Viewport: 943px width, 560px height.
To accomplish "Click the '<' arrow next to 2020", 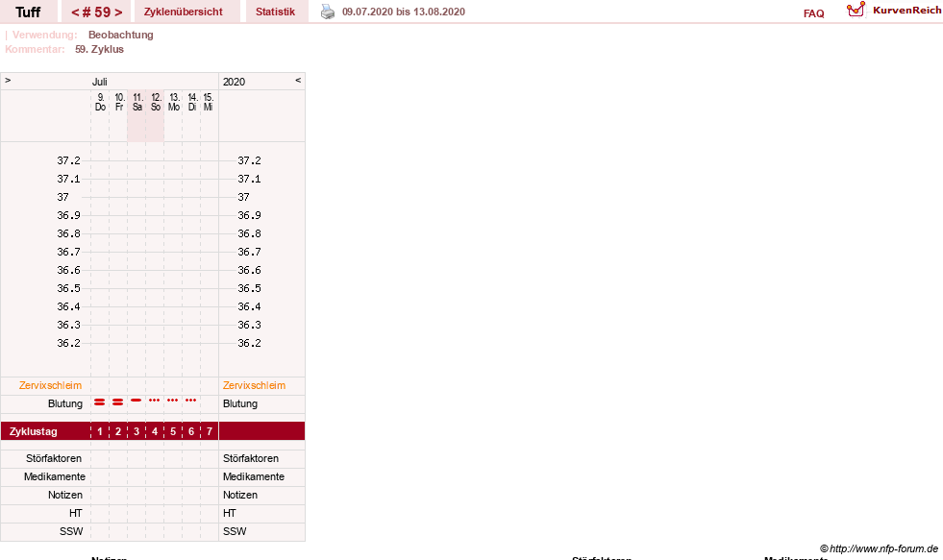I will pyautogui.click(x=298, y=80).
